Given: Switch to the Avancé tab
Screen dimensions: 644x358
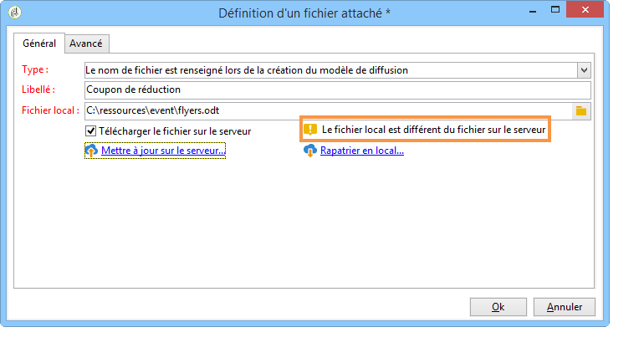Looking at the screenshot, I should click(x=86, y=43).
